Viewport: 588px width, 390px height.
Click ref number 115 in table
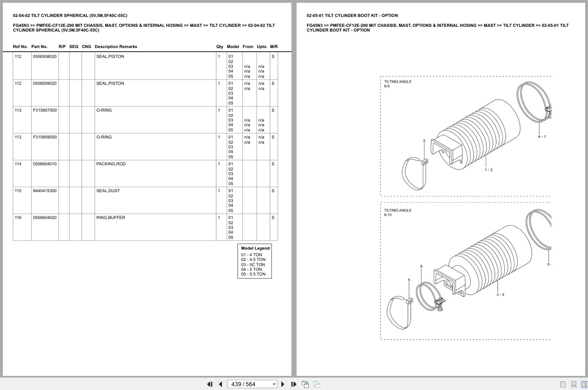[18, 191]
